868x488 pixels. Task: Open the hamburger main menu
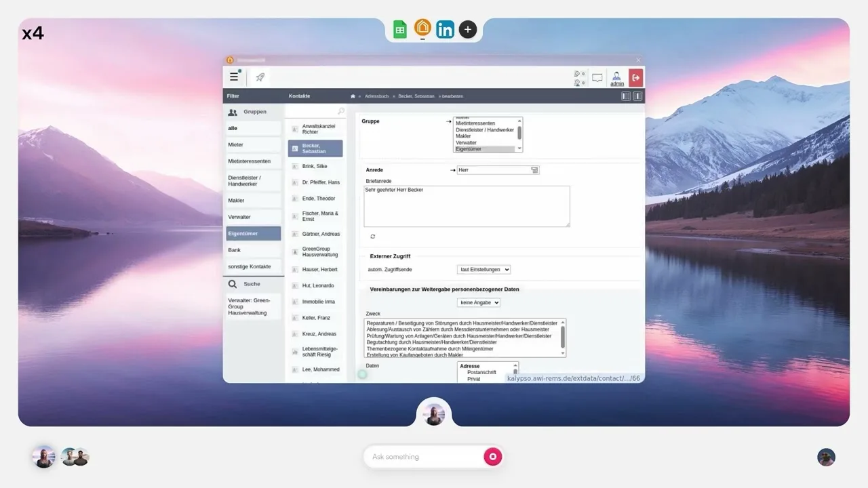234,77
